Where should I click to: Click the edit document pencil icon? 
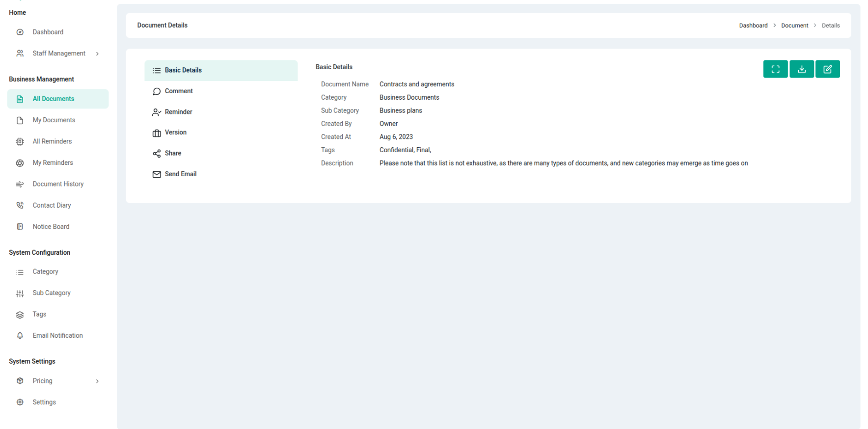click(x=827, y=69)
